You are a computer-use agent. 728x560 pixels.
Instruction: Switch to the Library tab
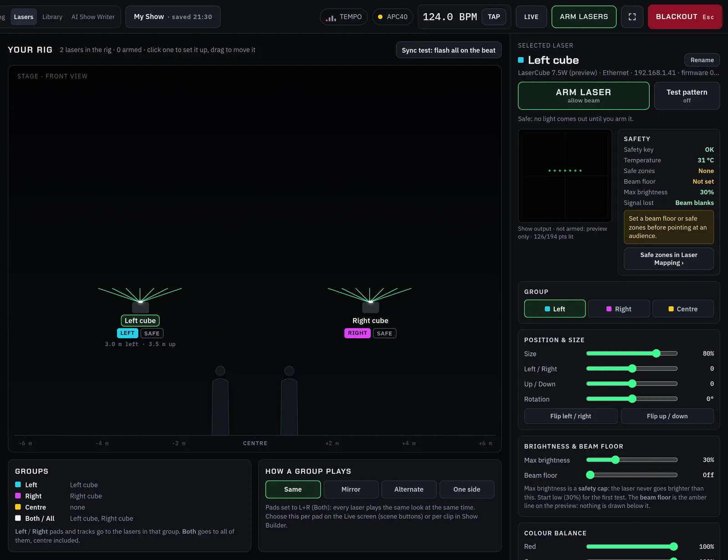(52, 17)
